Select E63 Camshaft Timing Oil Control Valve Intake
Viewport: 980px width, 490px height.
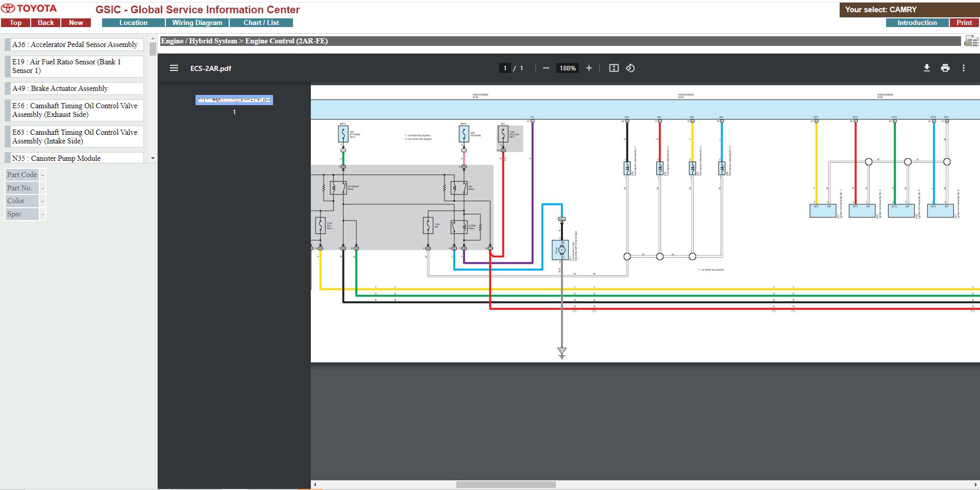click(75, 137)
